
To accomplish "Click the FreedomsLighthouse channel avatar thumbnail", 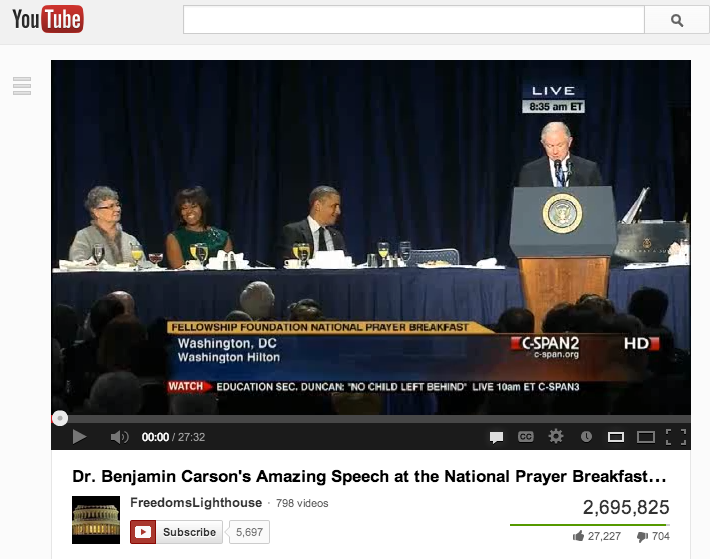I will point(96,519).
